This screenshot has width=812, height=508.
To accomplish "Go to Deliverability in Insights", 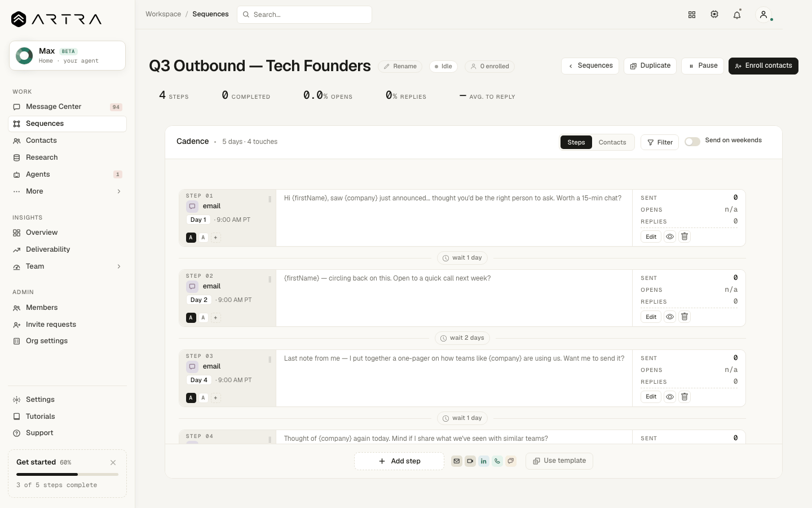I will click(x=67, y=249).
